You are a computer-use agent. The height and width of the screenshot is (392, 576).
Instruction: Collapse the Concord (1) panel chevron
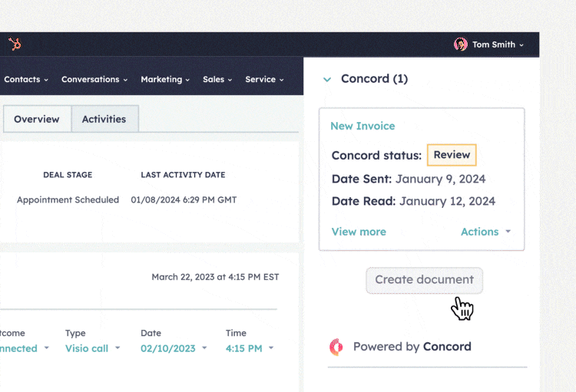(x=327, y=79)
